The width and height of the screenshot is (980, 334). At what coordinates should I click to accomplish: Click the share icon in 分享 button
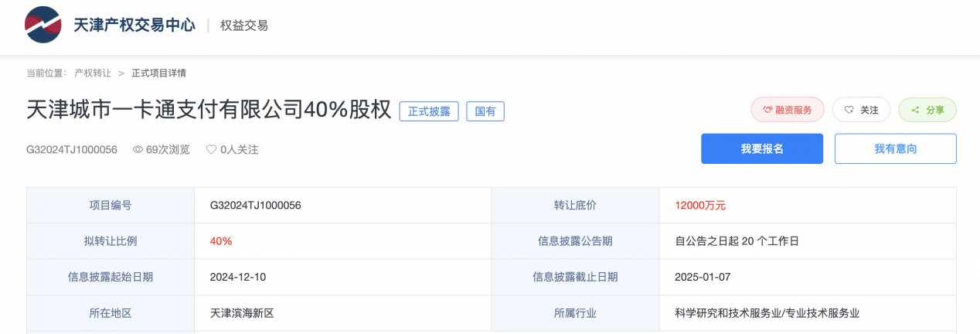pos(915,110)
